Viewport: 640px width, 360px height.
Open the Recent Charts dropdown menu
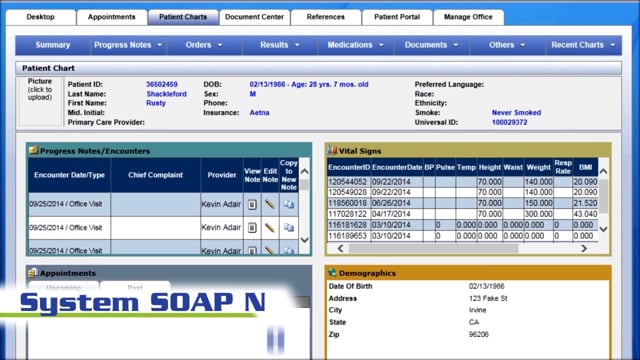583,45
